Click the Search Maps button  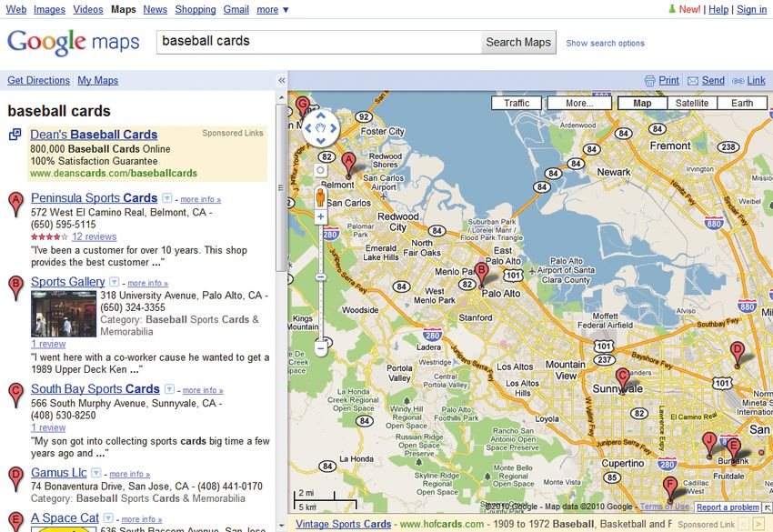tap(518, 43)
